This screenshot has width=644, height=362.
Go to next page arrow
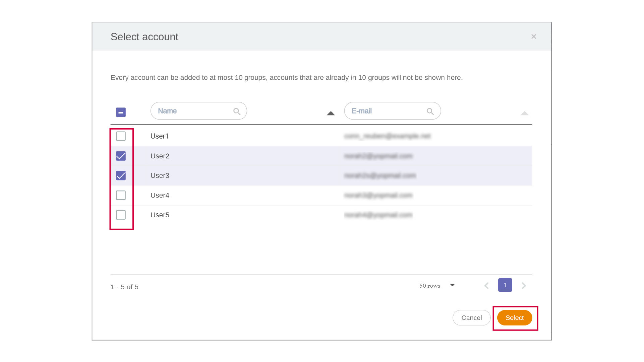pos(524,286)
